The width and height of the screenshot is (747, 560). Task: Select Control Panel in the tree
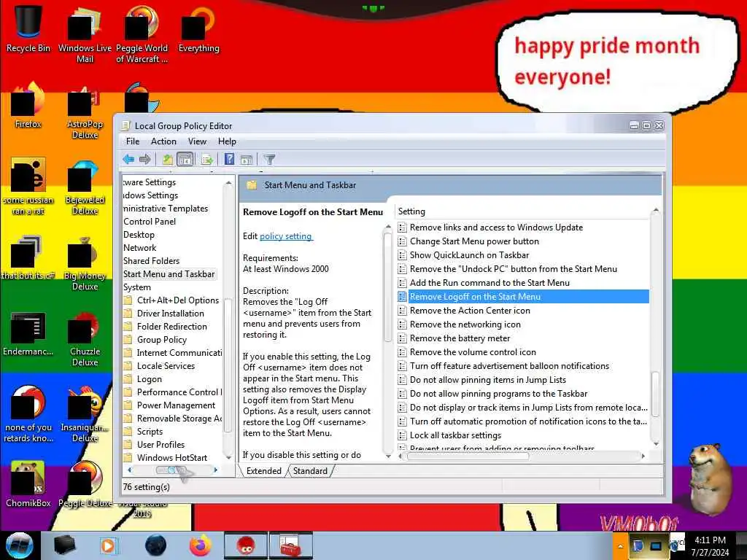[x=150, y=222]
